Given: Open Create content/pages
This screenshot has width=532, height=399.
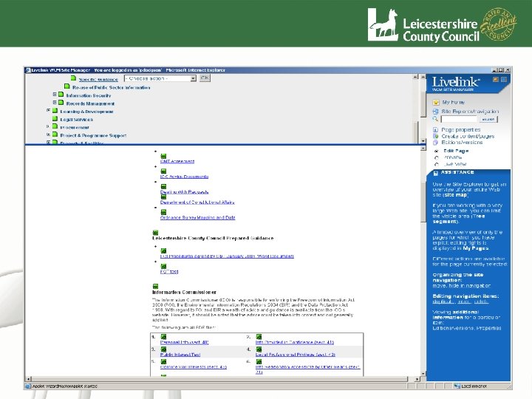Looking at the screenshot, I should tap(468, 136).
